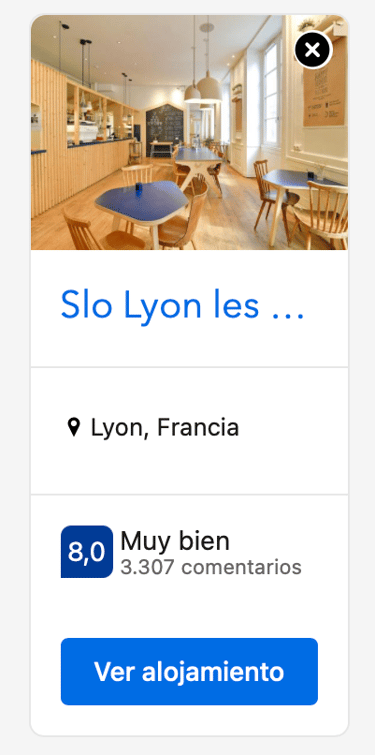The width and height of the screenshot is (375, 755).
Task: Click the blue table in the photo foreground
Action: pos(141,202)
